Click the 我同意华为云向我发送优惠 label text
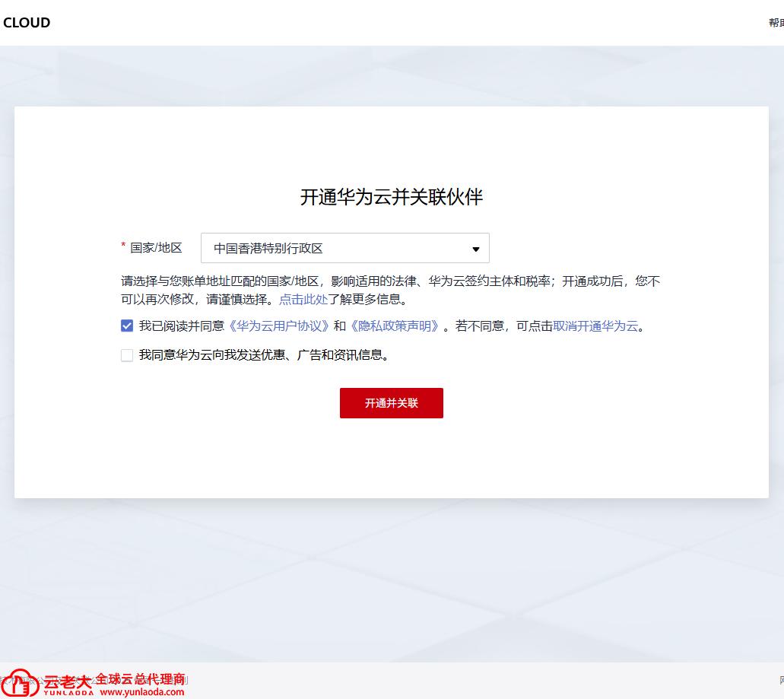784x699 pixels. point(264,355)
